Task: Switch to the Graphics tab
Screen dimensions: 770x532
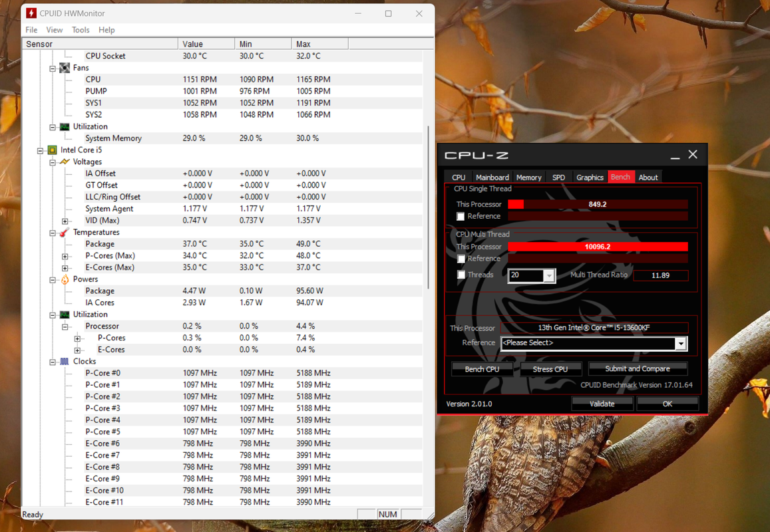Action: (x=590, y=178)
